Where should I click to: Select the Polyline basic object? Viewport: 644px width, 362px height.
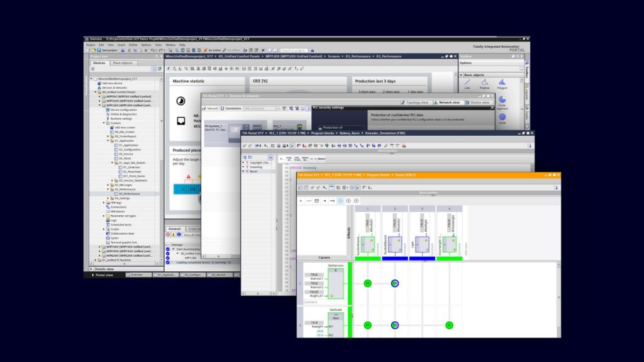tap(485, 84)
